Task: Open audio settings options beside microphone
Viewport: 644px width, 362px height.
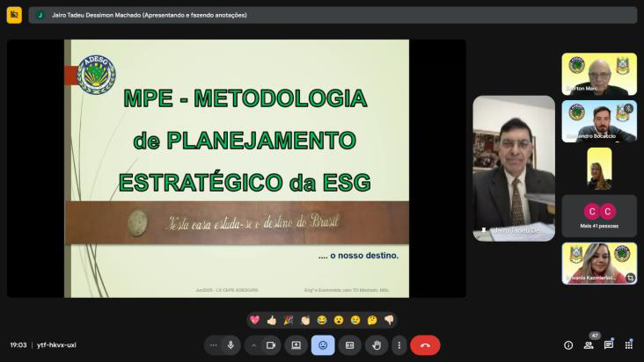Action: (213, 345)
